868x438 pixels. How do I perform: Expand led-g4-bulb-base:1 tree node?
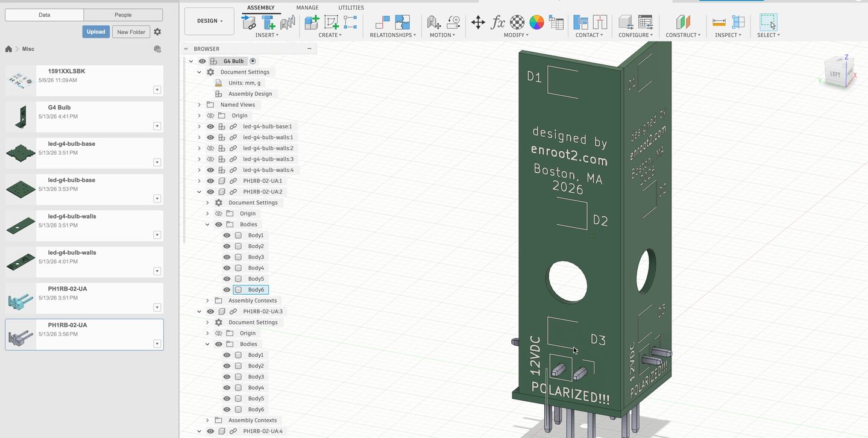point(200,127)
